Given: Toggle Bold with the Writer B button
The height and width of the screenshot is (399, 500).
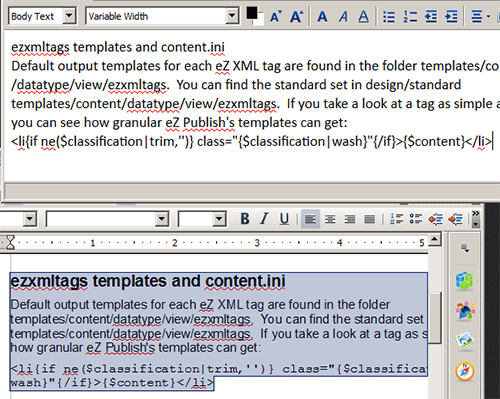Looking at the screenshot, I should [x=245, y=219].
